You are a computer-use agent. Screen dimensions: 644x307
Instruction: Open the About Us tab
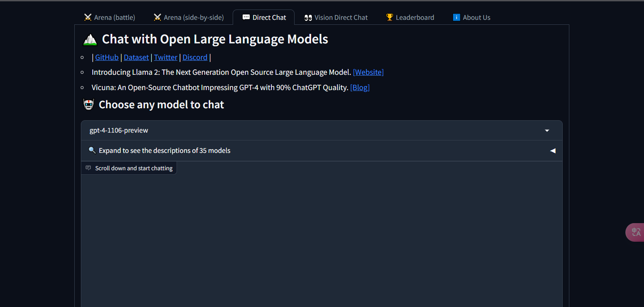[471, 17]
